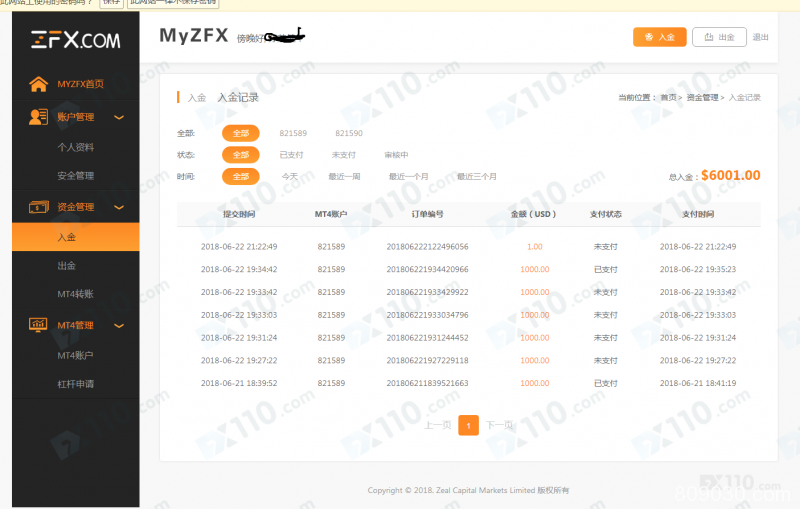Click the 上一页 pagination link
The image size is (800, 509).
pyautogui.click(x=438, y=425)
